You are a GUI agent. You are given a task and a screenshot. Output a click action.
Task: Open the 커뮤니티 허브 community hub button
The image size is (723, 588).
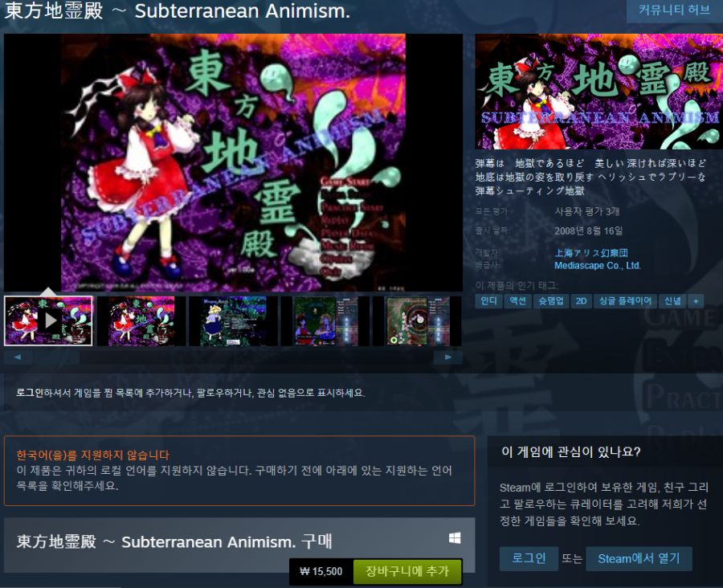pyautogui.click(x=675, y=10)
